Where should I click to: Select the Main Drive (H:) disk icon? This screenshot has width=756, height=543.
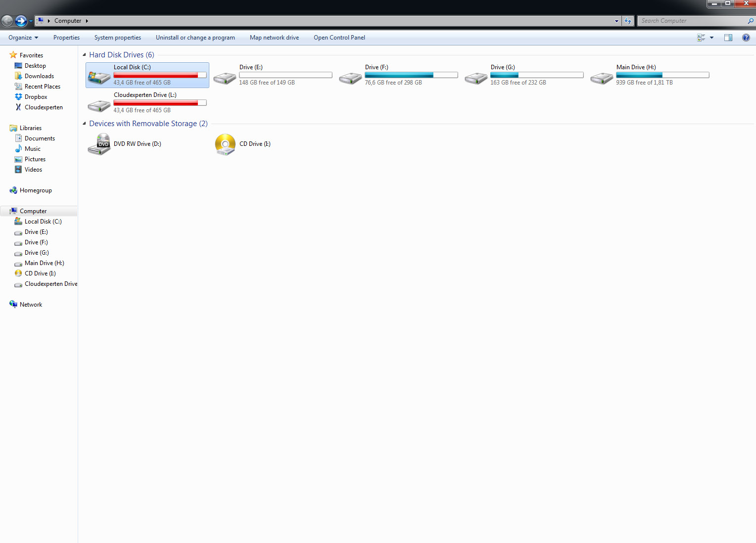602,78
